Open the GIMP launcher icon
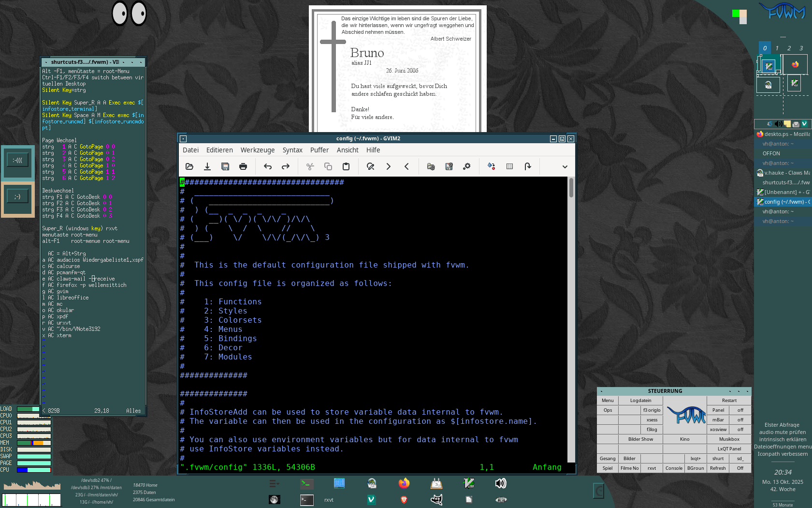Viewport: 812px width, 508px height. [436, 500]
